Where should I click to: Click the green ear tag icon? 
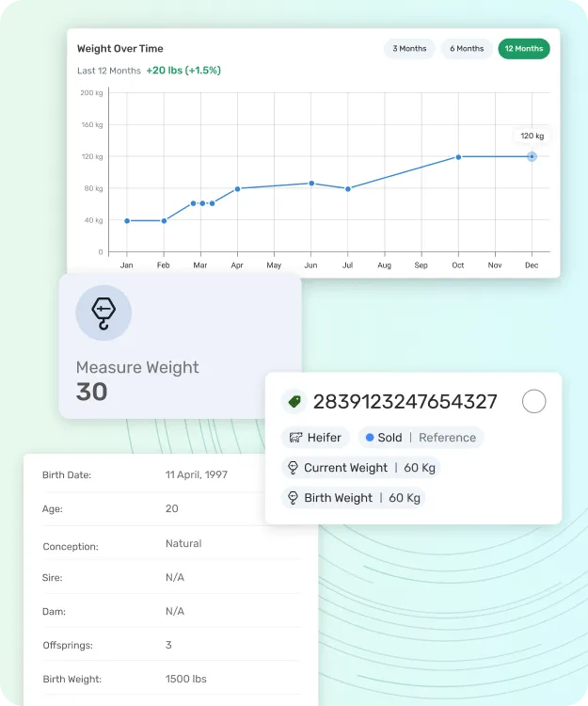[294, 402]
